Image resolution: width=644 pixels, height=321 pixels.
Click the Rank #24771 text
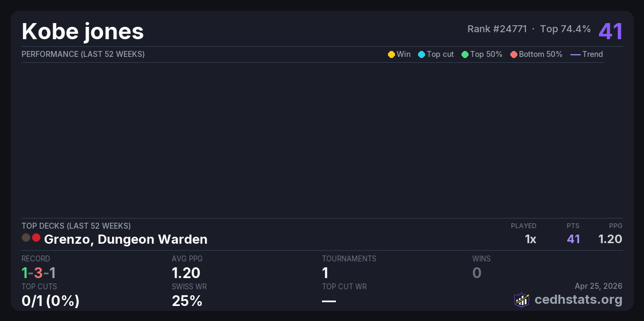tap(497, 29)
